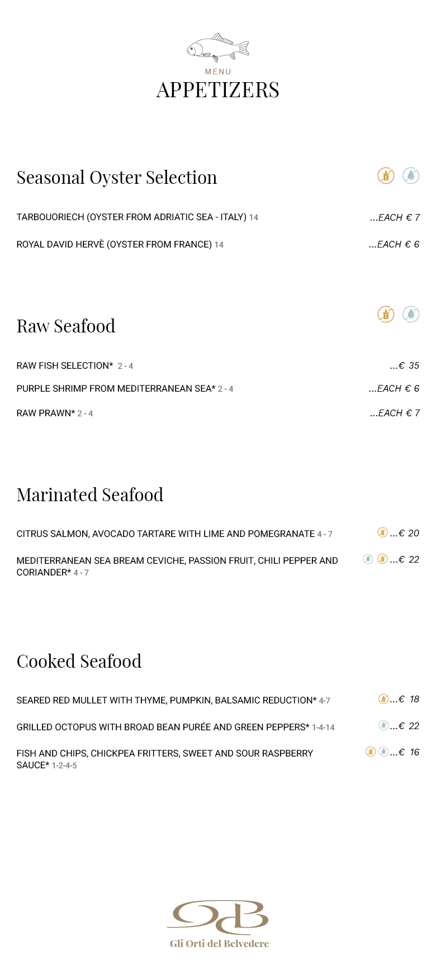436x980 pixels.
Task: Click the fish illustration above the menu title
Action: pos(218,47)
